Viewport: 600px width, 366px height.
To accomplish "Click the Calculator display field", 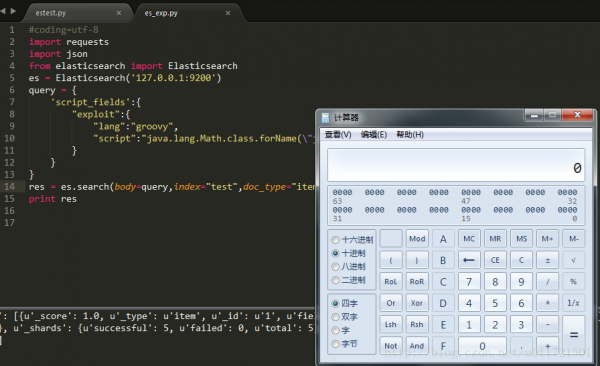I will coord(456,165).
